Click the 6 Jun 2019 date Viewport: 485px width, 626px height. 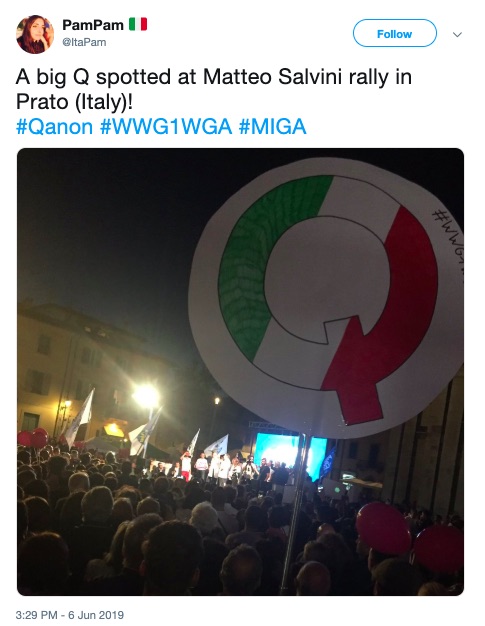coord(96,615)
